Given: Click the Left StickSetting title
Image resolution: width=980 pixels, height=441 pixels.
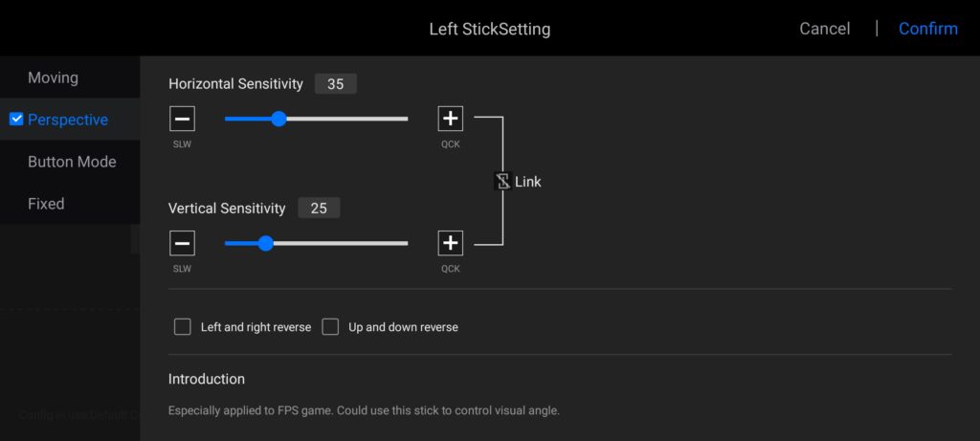Looking at the screenshot, I should click(489, 29).
